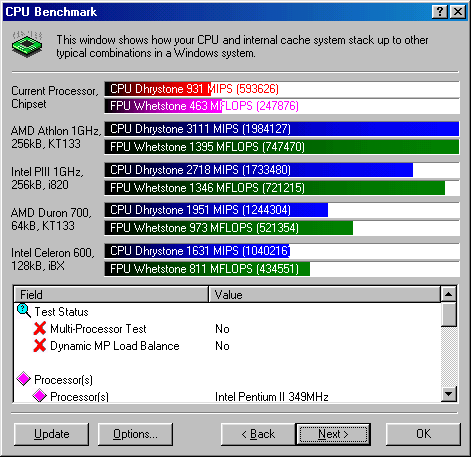This screenshot has height=457, width=471.
Task: Select the 'Test Status' row text
Action: point(62,312)
